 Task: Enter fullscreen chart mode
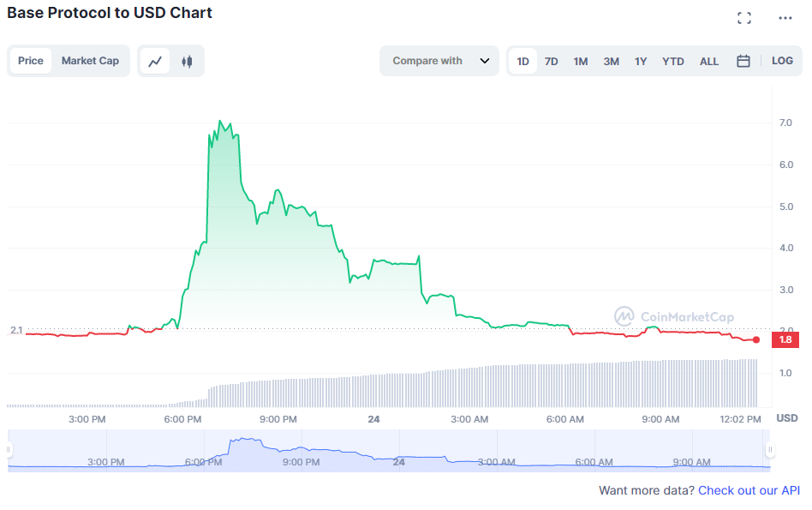point(744,18)
